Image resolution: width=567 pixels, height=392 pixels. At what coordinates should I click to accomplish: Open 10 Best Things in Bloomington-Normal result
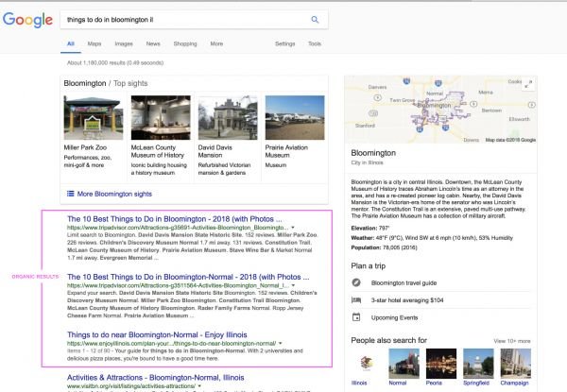(x=188, y=277)
